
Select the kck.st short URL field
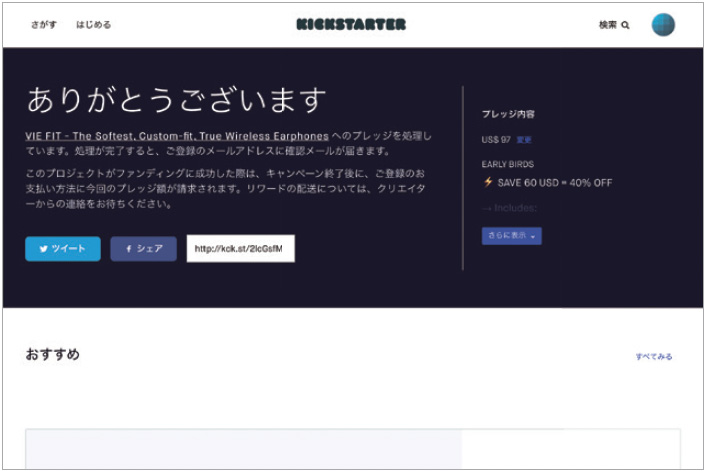click(x=241, y=249)
